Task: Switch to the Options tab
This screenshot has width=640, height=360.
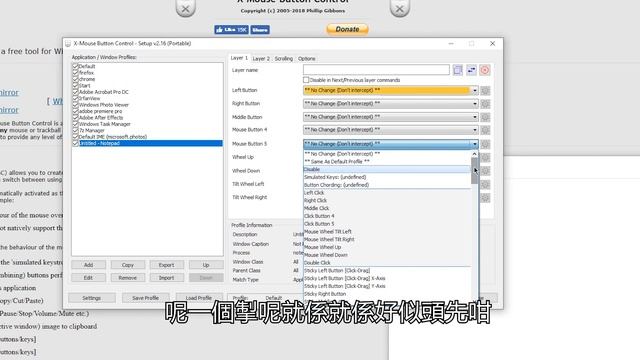Action: click(x=307, y=59)
